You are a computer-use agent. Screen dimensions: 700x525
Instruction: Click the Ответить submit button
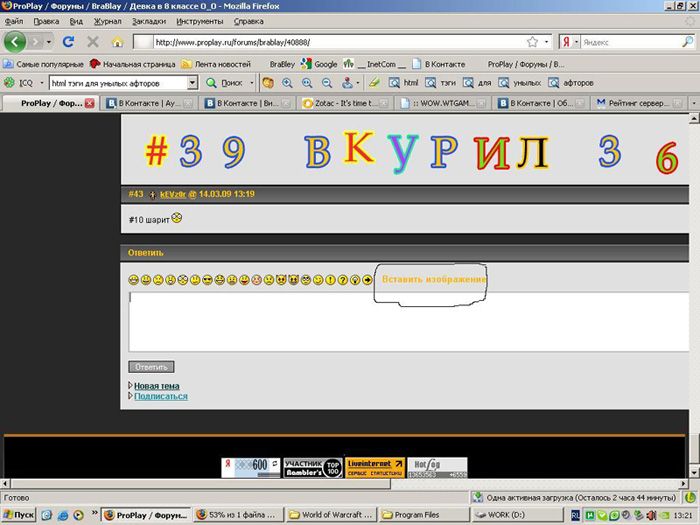(x=151, y=367)
